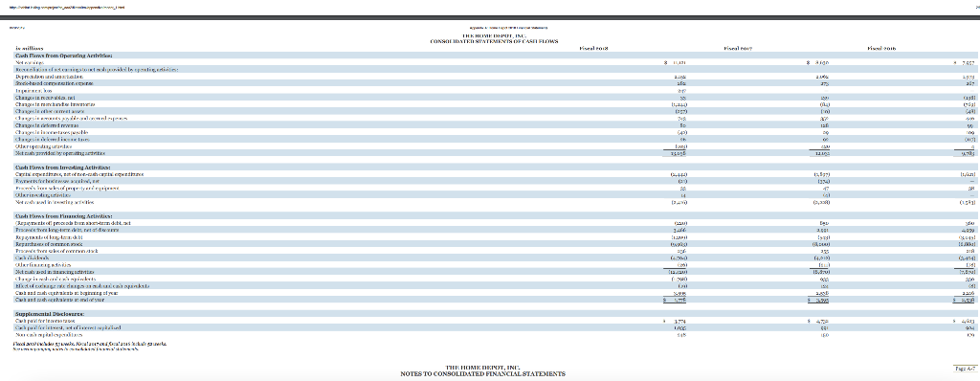Click the 'Fiscal 2017' column header

[738, 48]
